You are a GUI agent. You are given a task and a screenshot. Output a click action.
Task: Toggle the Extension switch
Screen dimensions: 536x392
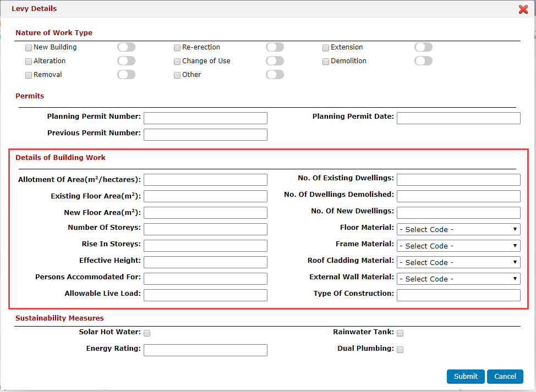pos(424,47)
